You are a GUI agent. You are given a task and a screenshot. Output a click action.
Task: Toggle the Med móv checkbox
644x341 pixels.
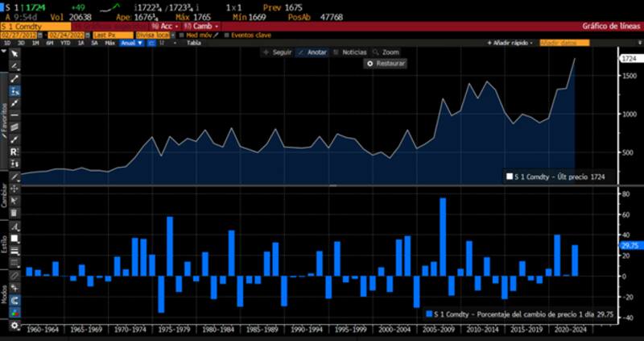181,35
